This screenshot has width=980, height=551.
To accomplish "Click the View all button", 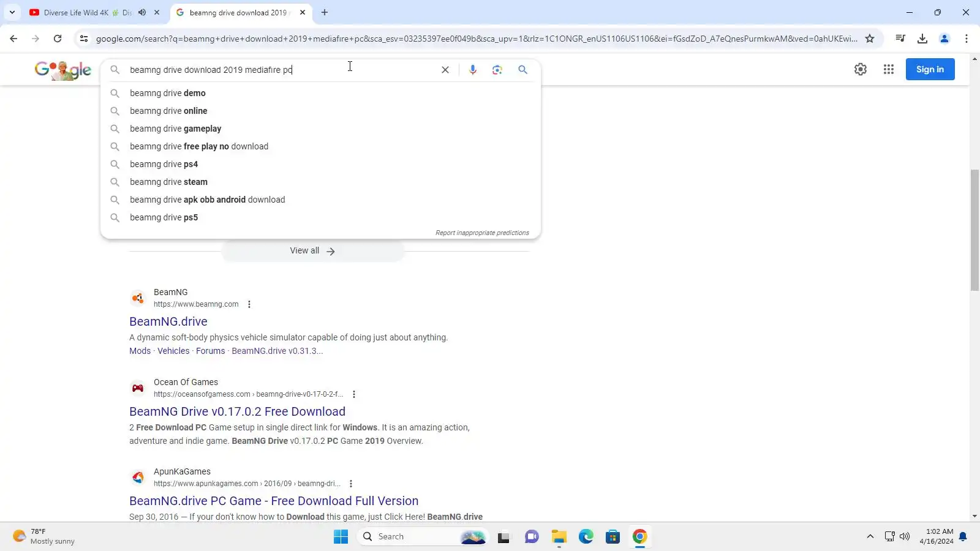I will (312, 251).
